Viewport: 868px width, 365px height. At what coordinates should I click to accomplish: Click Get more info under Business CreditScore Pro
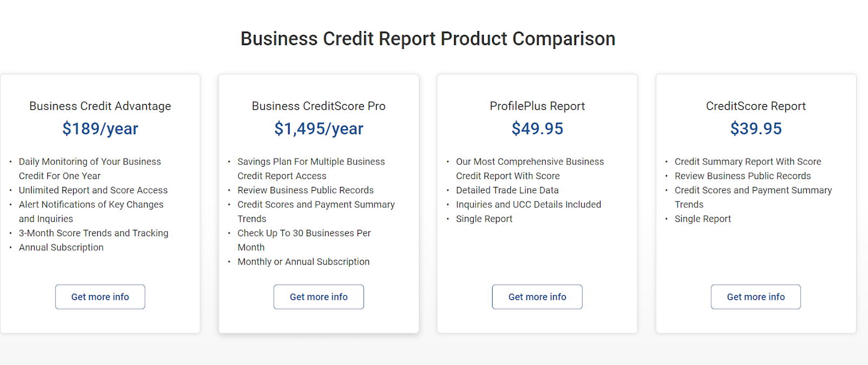pyautogui.click(x=318, y=297)
